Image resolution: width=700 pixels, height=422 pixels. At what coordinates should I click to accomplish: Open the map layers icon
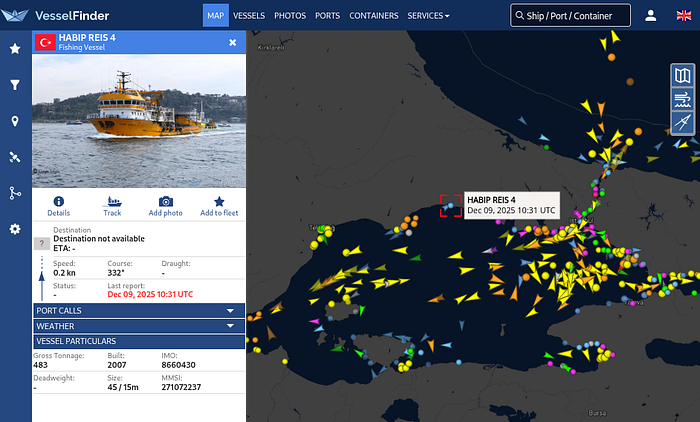[682, 75]
